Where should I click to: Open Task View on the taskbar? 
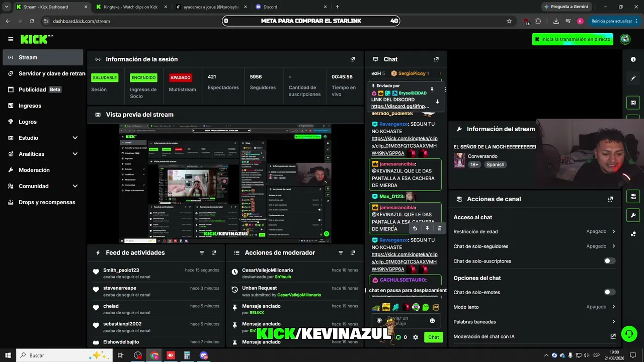[121, 355]
